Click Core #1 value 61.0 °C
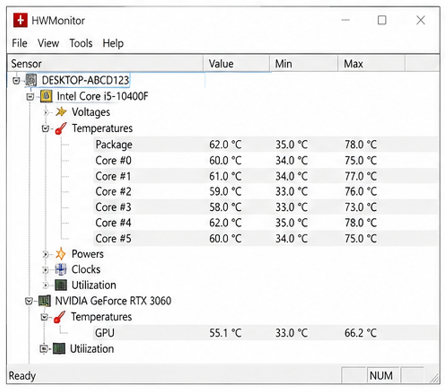 click(225, 176)
